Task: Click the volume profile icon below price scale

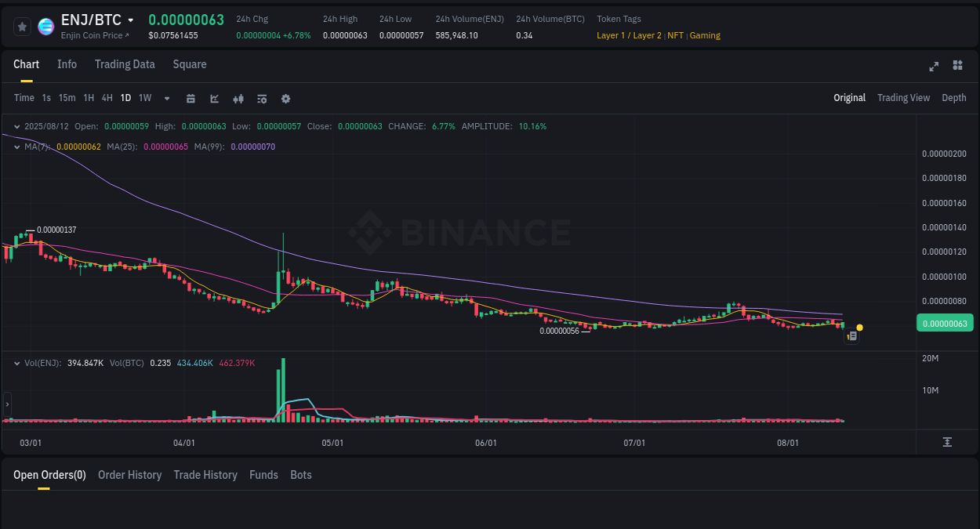Action: coord(946,442)
